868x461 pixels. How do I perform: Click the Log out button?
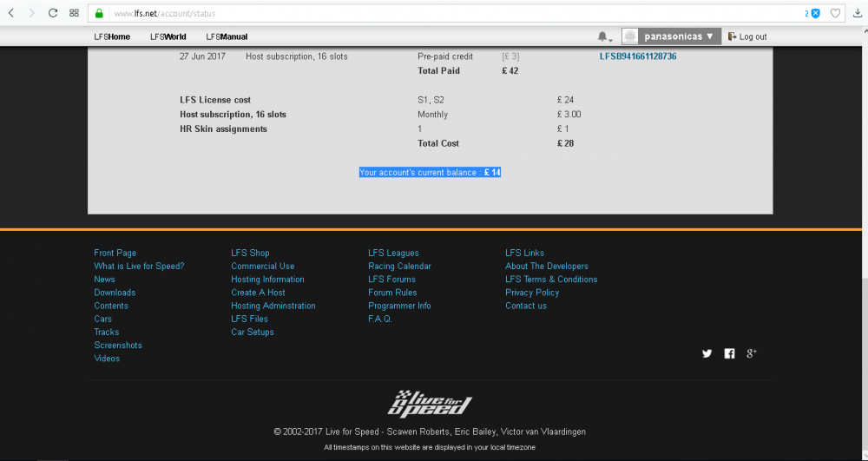747,36
